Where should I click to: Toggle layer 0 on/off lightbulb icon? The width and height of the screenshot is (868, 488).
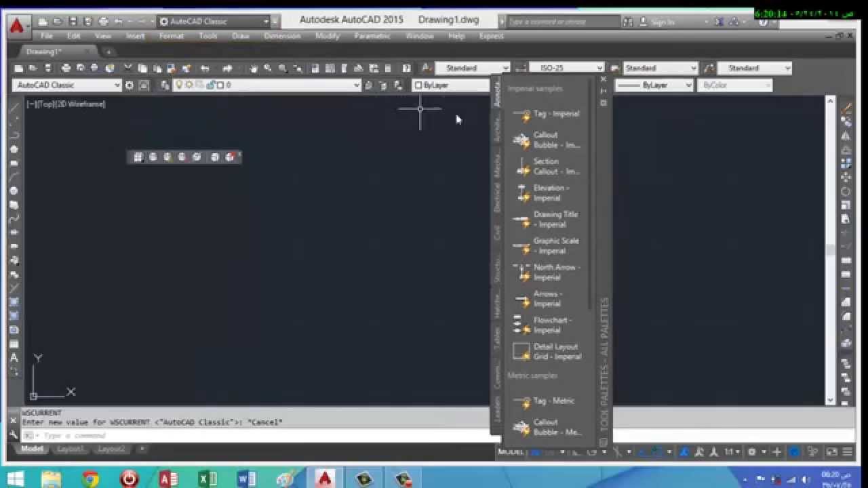(x=180, y=85)
